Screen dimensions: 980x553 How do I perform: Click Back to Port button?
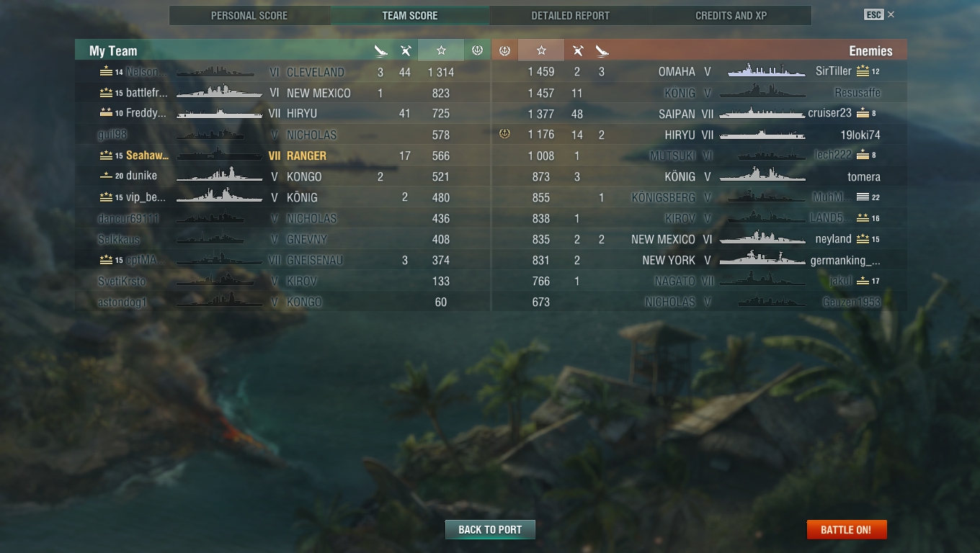tap(490, 529)
